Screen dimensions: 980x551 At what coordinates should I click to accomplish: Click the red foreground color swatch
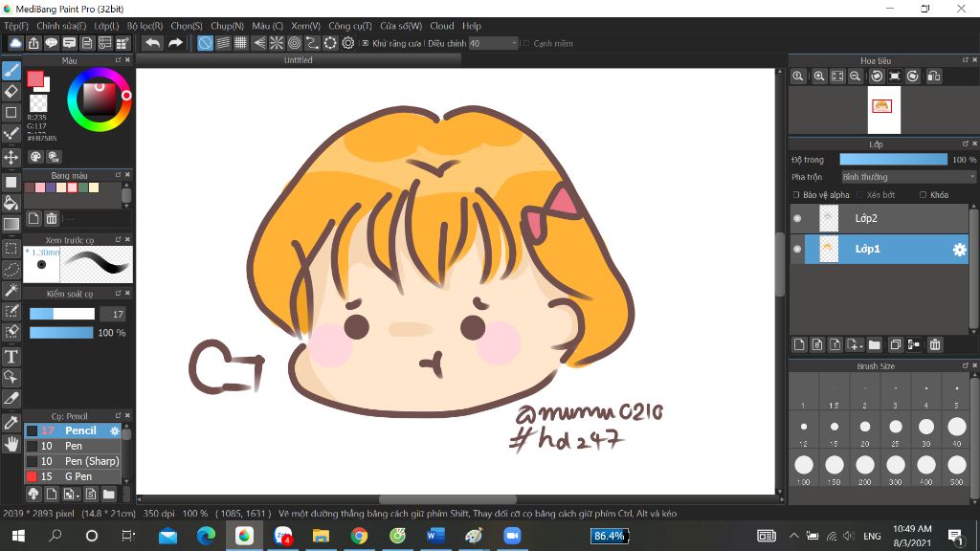(35, 79)
